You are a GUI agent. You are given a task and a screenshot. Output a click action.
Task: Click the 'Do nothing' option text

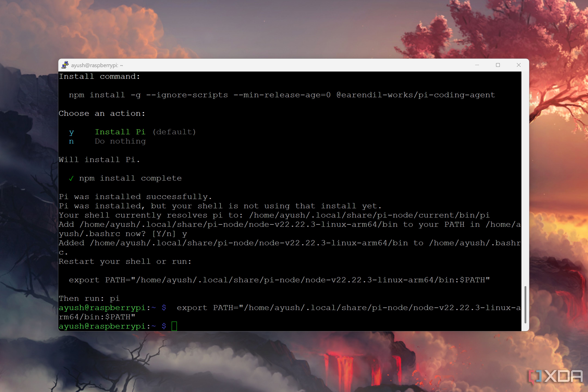coord(120,141)
